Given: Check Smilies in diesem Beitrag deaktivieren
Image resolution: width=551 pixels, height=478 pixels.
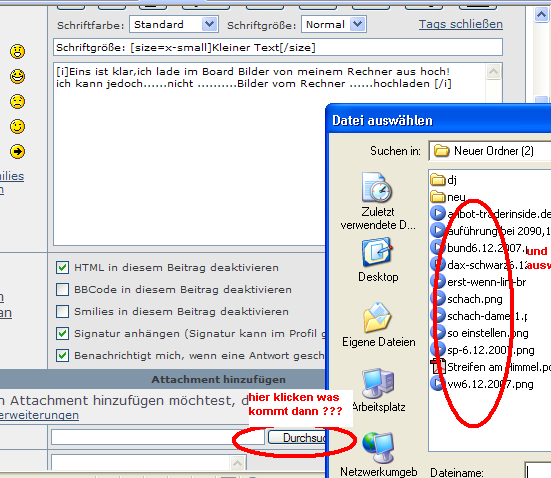Looking at the screenshot, I should [62, 311].
